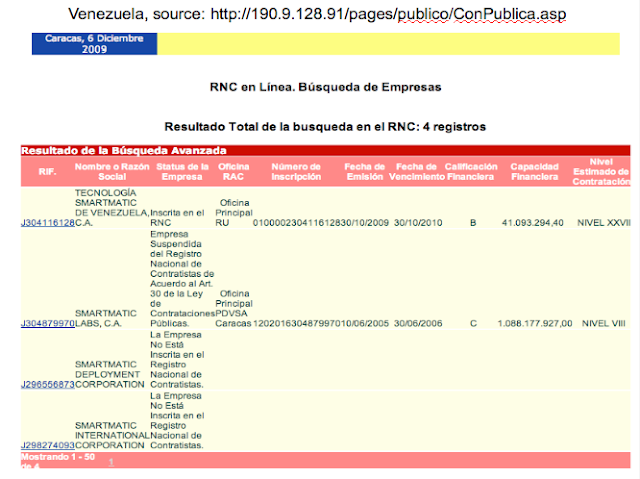The width and height of the screenshot is (640, 479).
Task: Select the 'Capacidad Financiera' header
Action: click(x=534, y=172)
